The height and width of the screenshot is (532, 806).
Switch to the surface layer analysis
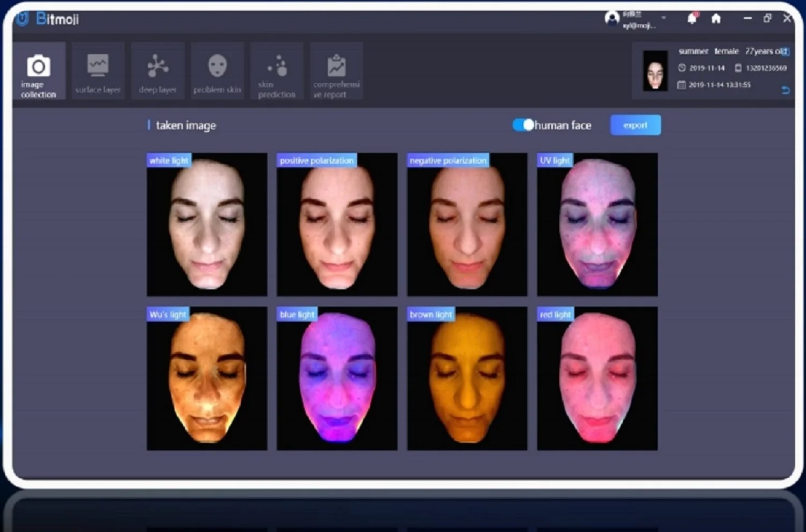coord(98,72)
